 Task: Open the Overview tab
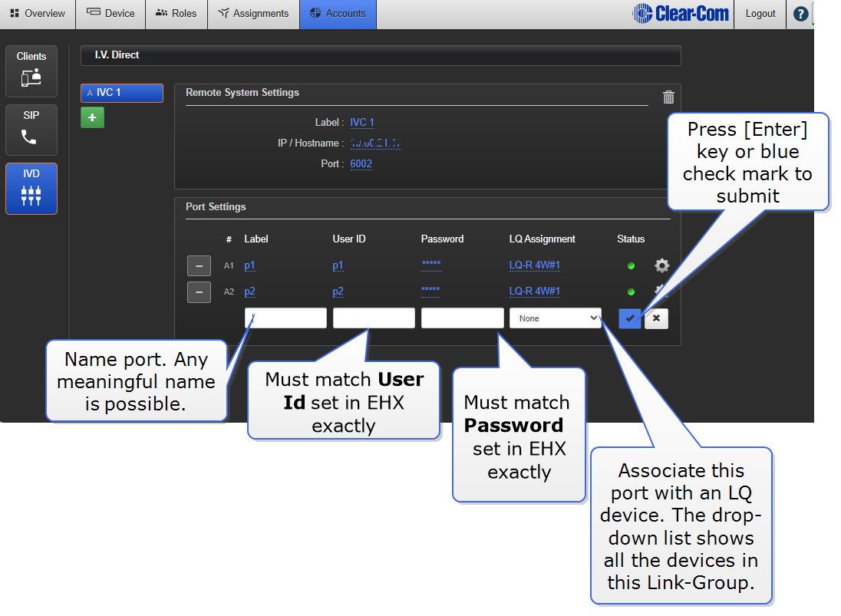38,13
